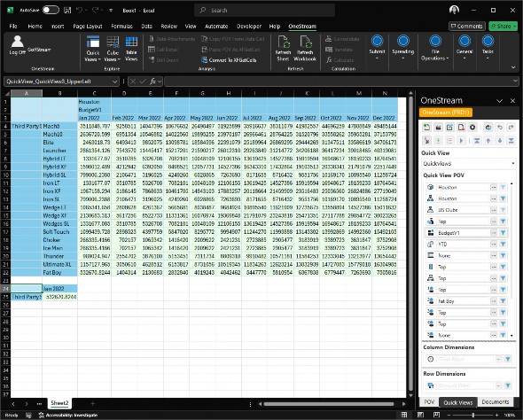Viewport: 523px width, 420px height.
Task: Collapse the OneStream task pane options chevron
Action: tap(499, 101)
